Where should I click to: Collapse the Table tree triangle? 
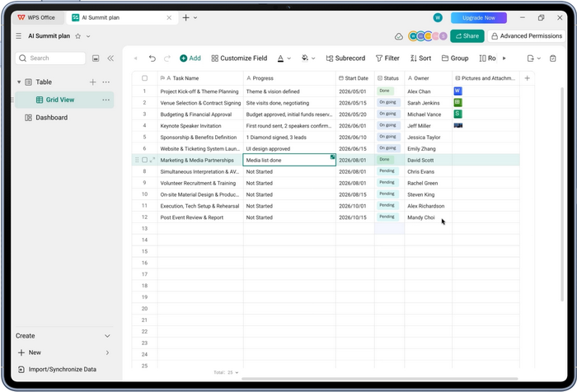(19, 82)
